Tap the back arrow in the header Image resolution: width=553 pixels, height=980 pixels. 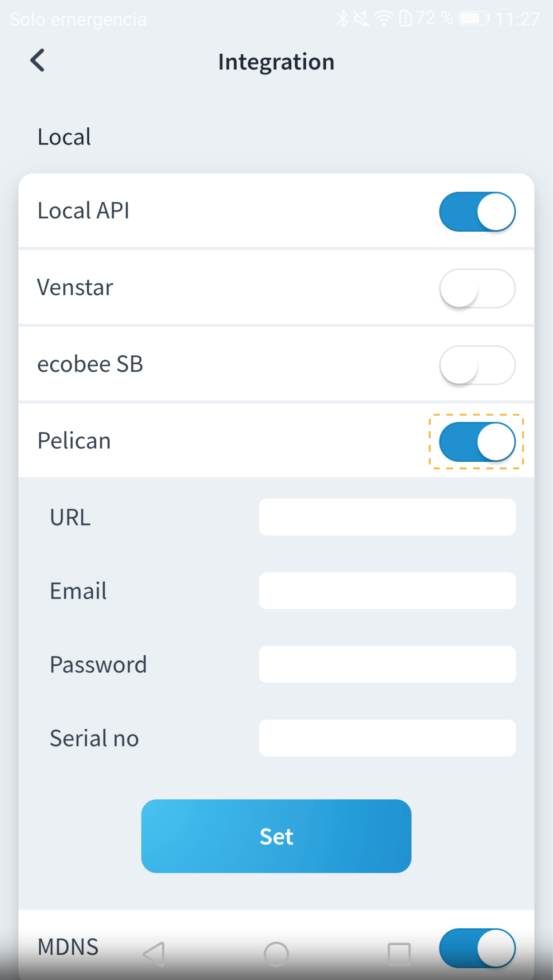tap(38, 61)
